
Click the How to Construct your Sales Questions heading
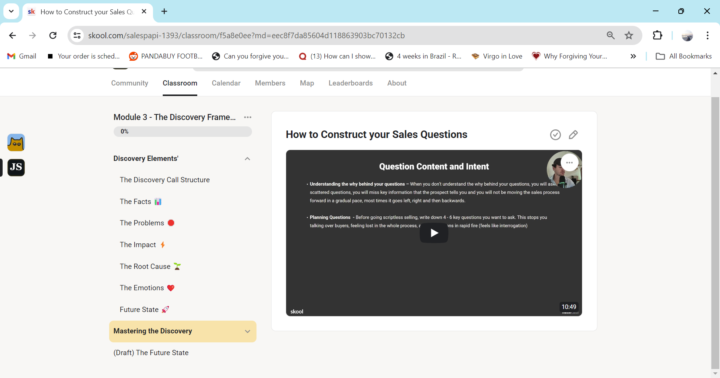[376, 135]
